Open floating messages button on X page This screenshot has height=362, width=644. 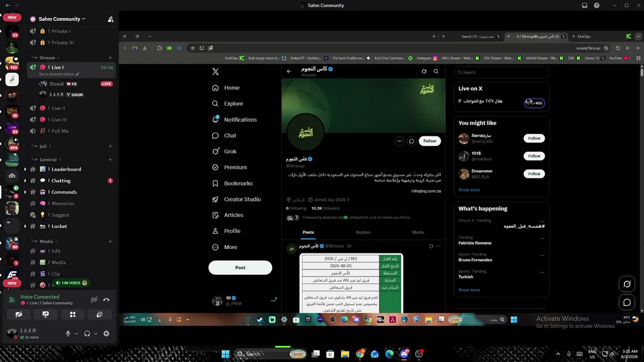point(627,302)
